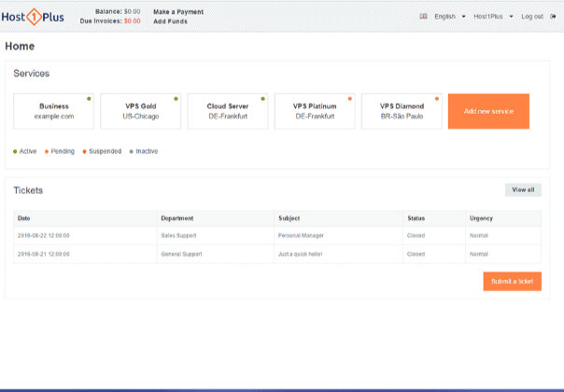This screenshot has height=392, width=564.
Task: Open the VPS Platinum DE-Frankfurt card
Action: tap(315, 111)
